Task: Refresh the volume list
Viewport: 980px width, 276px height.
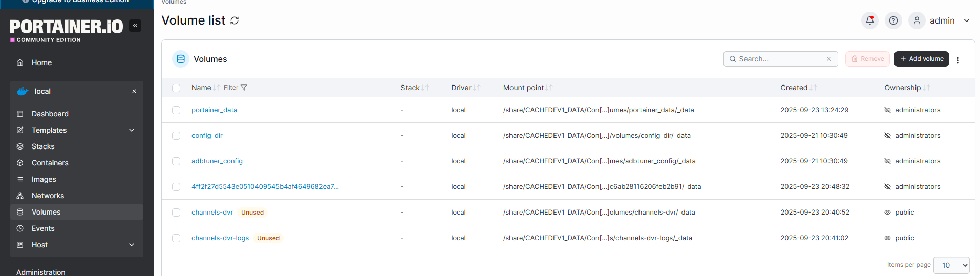Action: pos(235,20)
